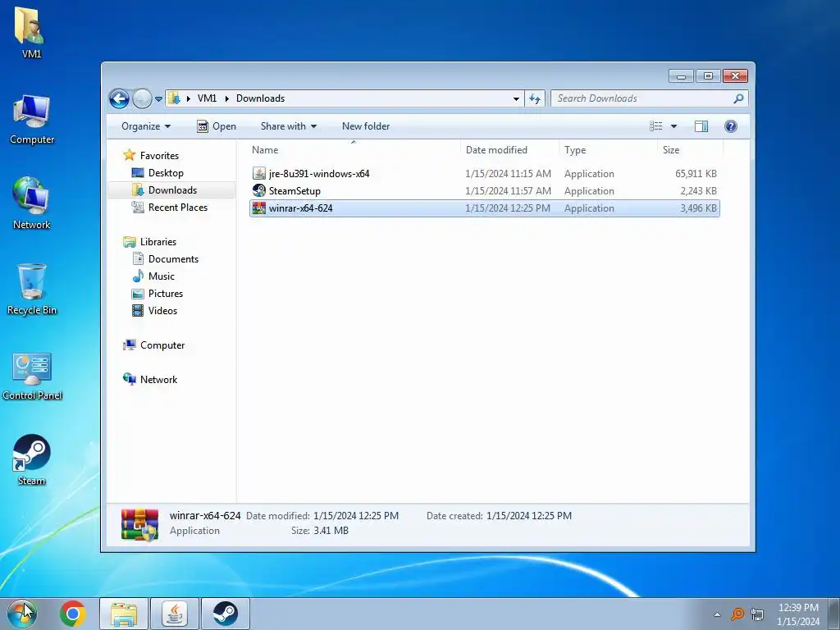
Task: Select the Control Panel desktop icon
Action: (x=32, y=376)
